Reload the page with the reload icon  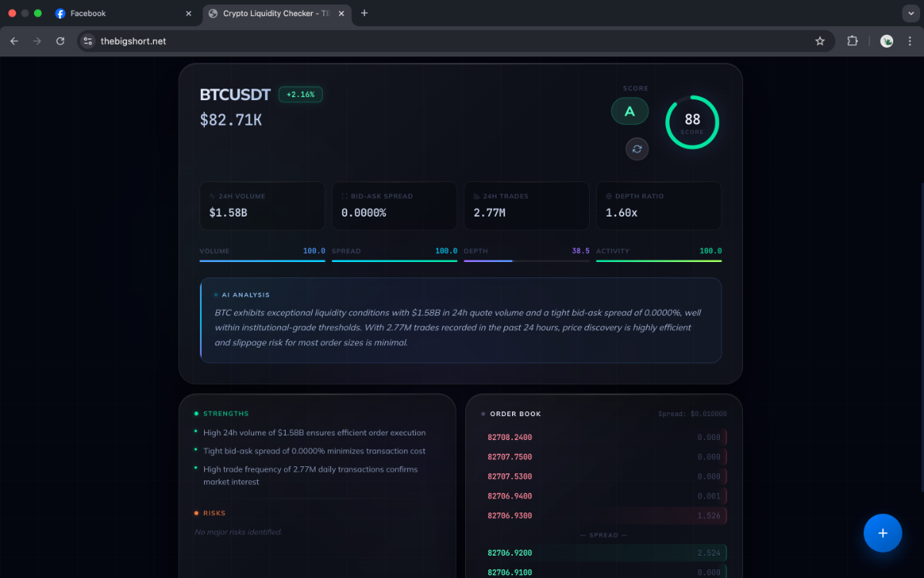pyautogui.click(x=60, y=41)
